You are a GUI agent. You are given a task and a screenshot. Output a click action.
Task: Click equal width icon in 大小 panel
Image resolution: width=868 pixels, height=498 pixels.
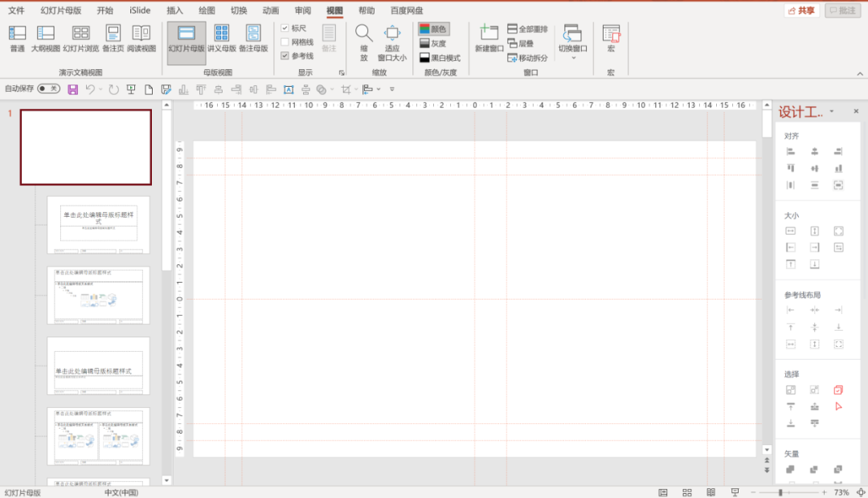tap(791, 231)
